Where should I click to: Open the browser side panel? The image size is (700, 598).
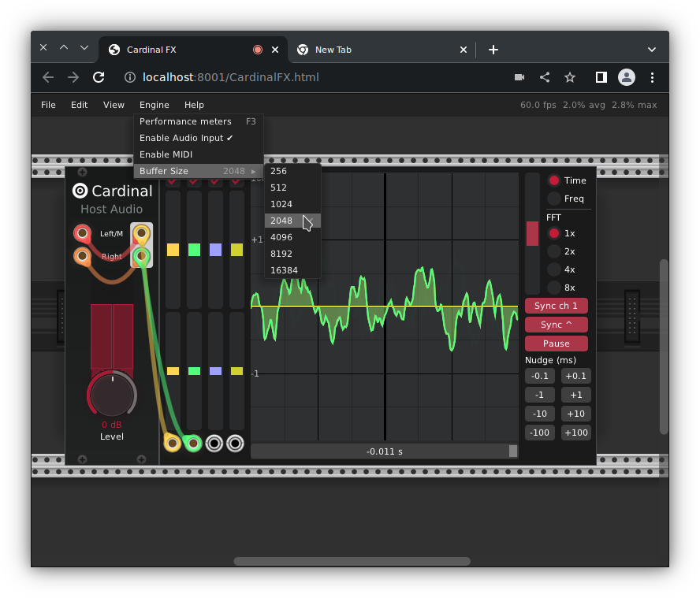tap(601, 77)
